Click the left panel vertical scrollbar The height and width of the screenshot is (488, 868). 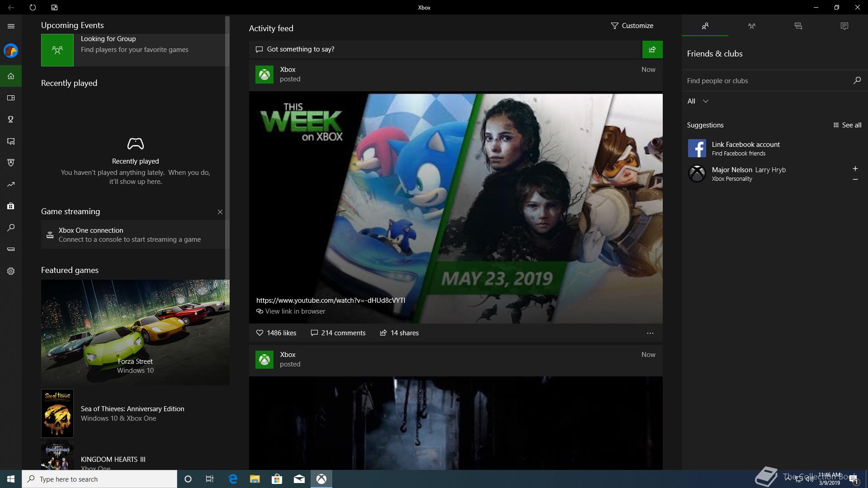[x=227, y=147]
